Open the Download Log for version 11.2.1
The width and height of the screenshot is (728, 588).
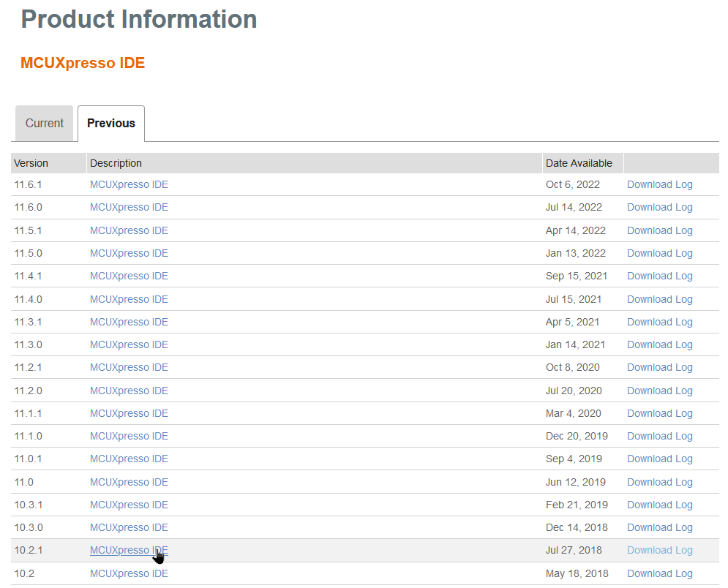point(658,367)
